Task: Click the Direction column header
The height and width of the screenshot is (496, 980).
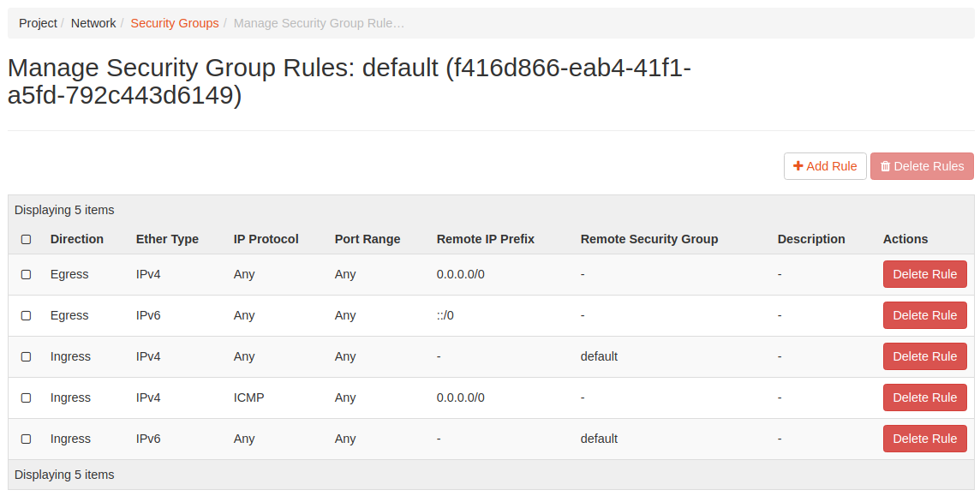Action: coord(77,239)
